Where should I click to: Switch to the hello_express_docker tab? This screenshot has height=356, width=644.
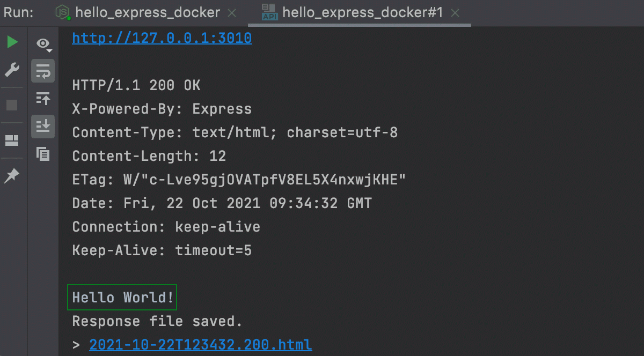pyautogui.click(x=147, y=12)
